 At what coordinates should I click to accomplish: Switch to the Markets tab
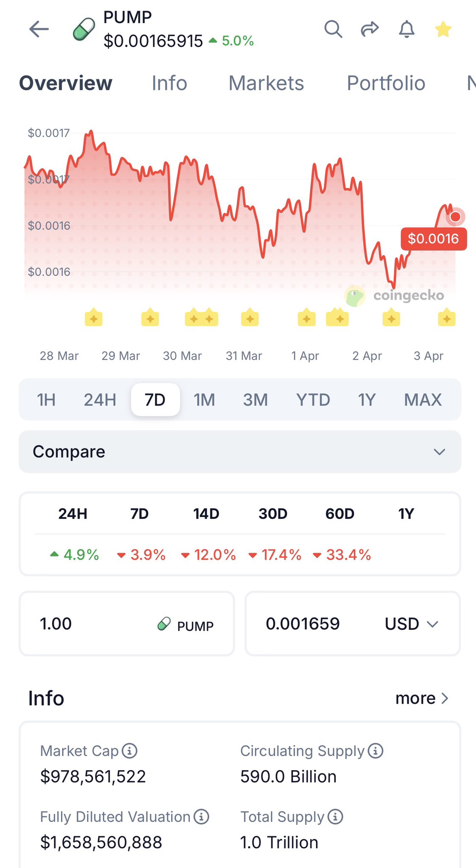[x=266, y=83]
